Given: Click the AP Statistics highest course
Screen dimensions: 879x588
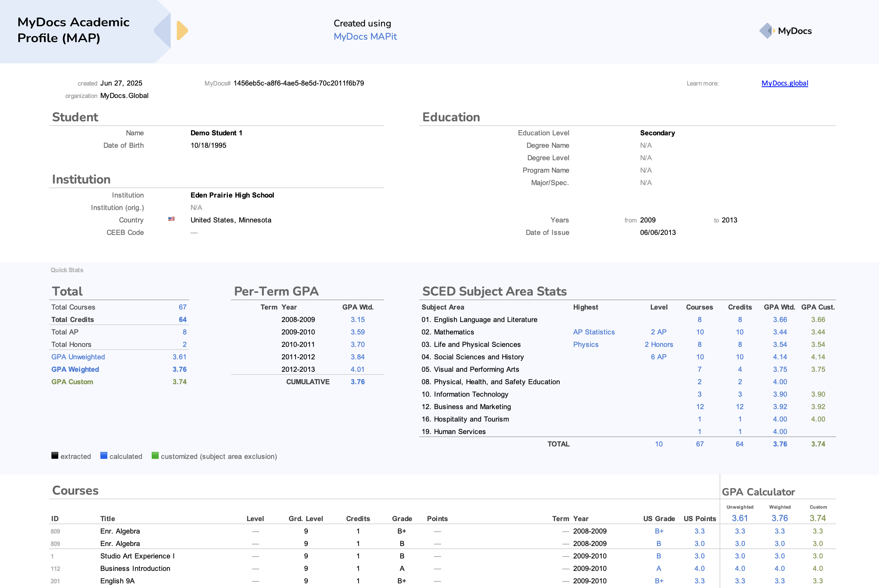Looking at the screenshot, I should 594,332.
